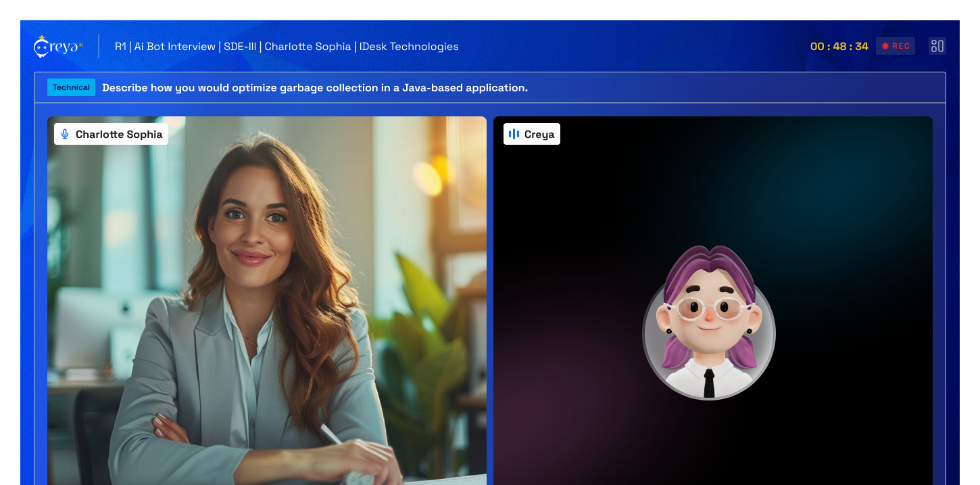Click 'IDesk Technologies' in header
980x485 pixels.
click(x=409, y=47)
